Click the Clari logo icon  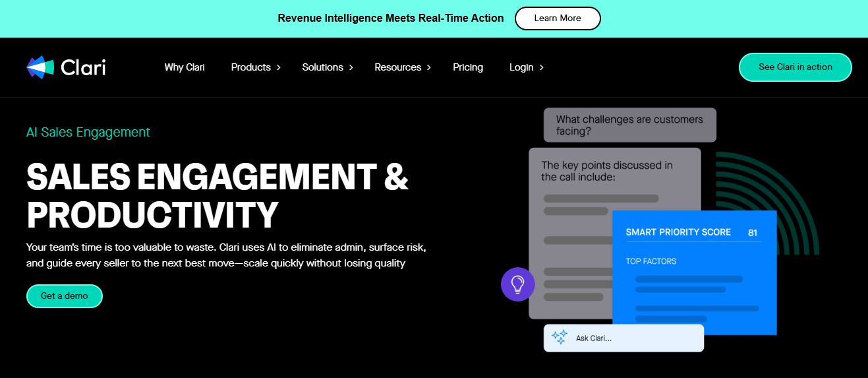pos(40,67)
